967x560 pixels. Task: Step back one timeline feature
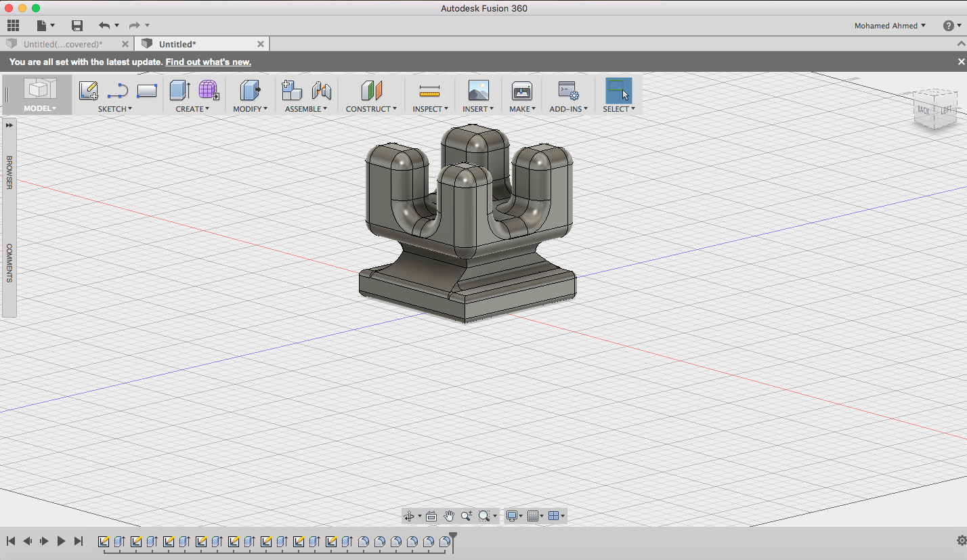[x=28, y=541]
